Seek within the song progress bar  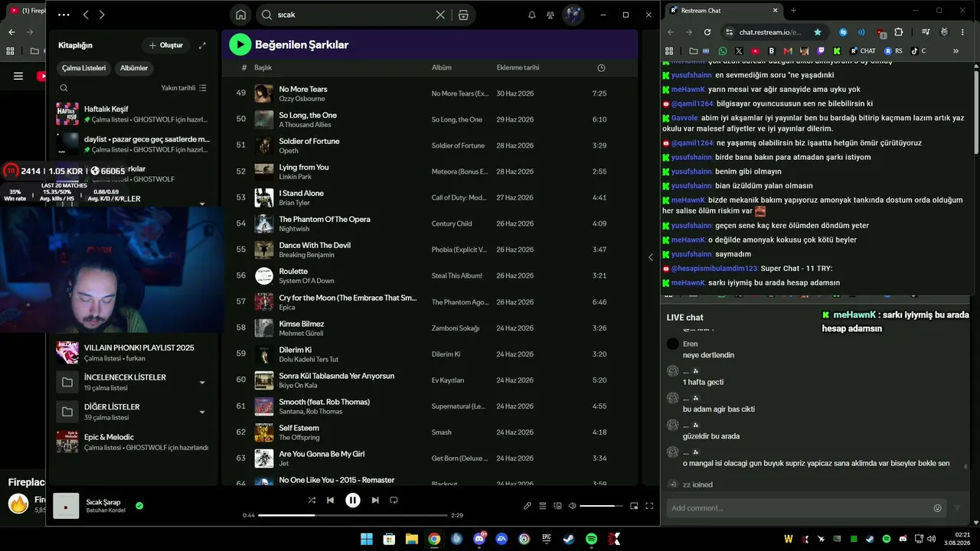tap(352, 515)
